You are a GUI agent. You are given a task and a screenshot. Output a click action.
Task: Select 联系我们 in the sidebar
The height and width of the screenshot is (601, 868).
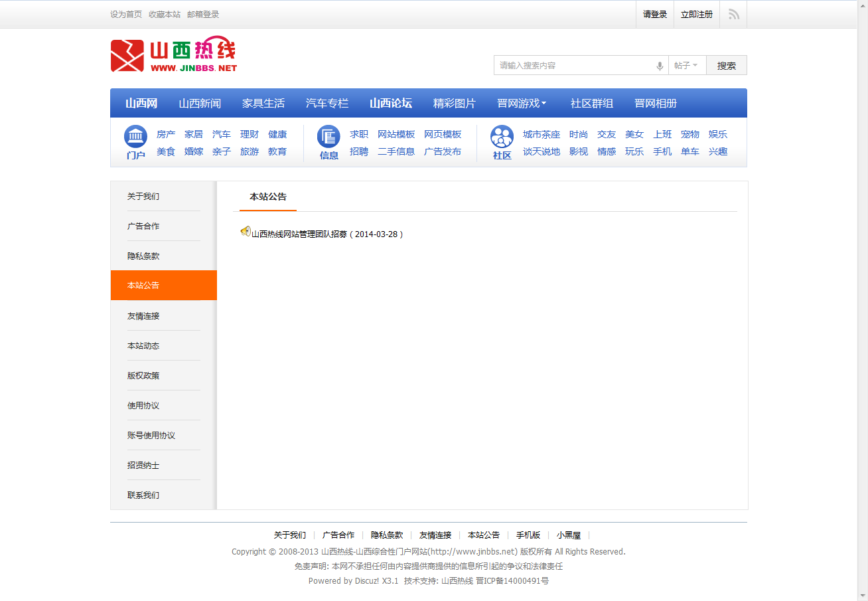pyautogui.click(x=142, y=494)
